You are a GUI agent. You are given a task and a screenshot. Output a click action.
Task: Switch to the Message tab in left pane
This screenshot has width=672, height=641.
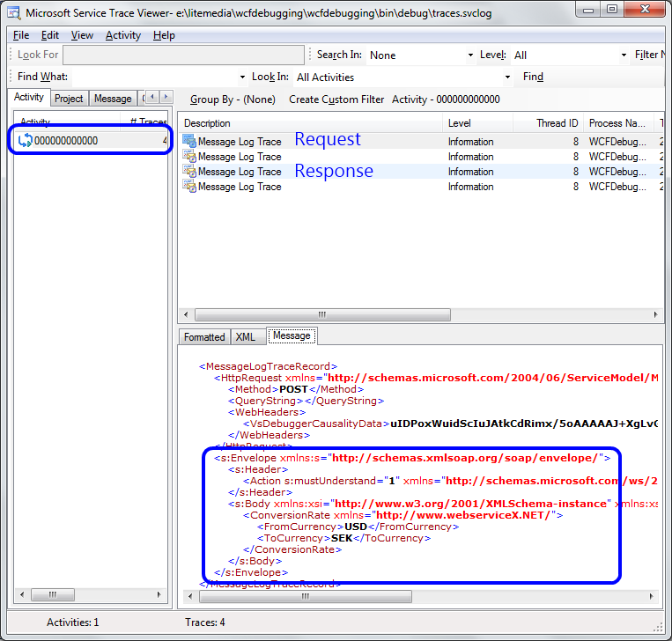pyautogui.click(x=113, y=99)
